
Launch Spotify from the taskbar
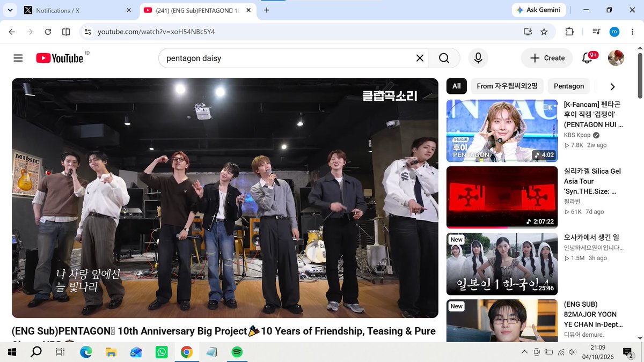pos(237,352)
